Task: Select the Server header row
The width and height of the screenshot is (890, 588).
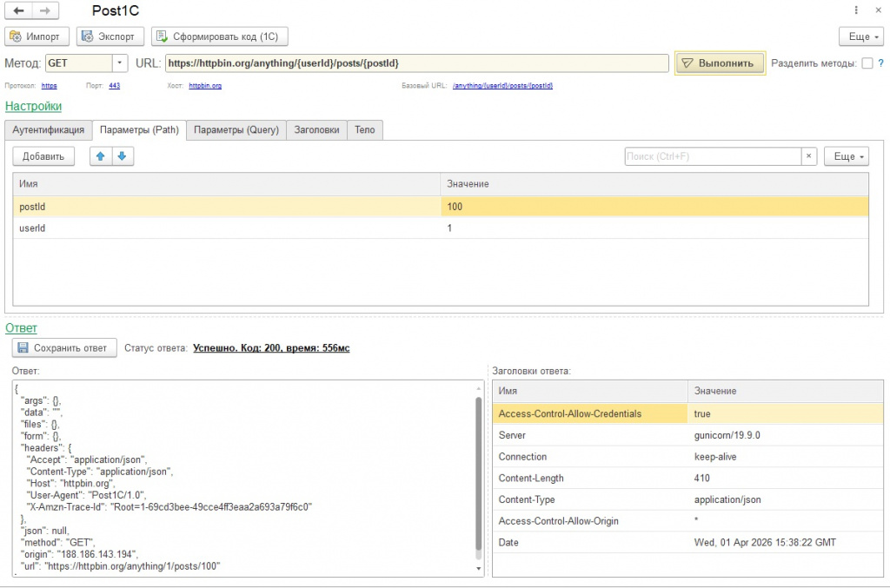Action: coord(688,435)
